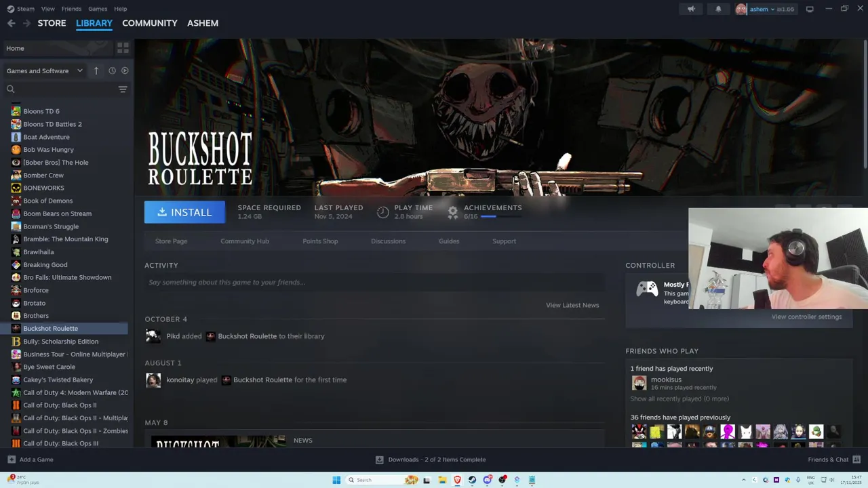This screenshot has height=488, width=868.
Task: Open the Help menu
Action: point(120,9)
